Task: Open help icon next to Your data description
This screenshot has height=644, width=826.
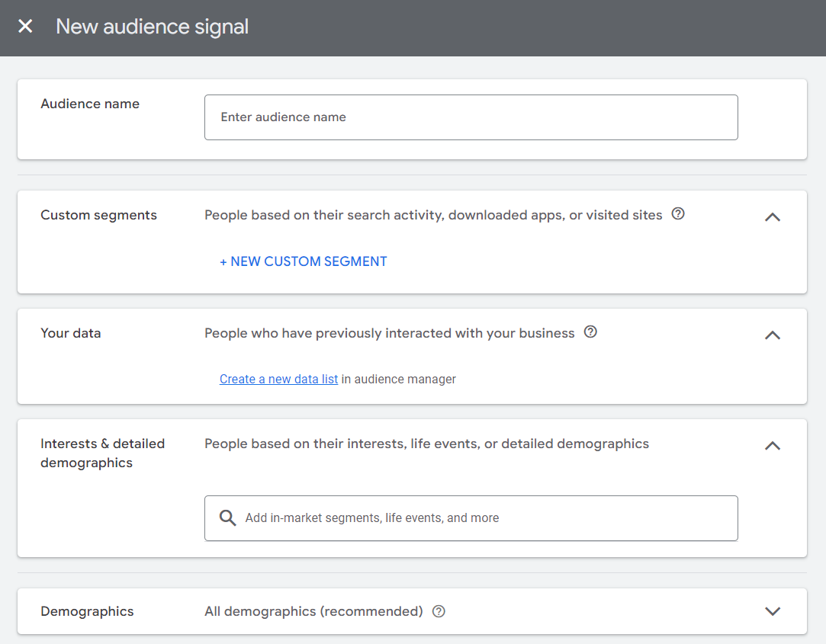Action: (x=590, y=332)
